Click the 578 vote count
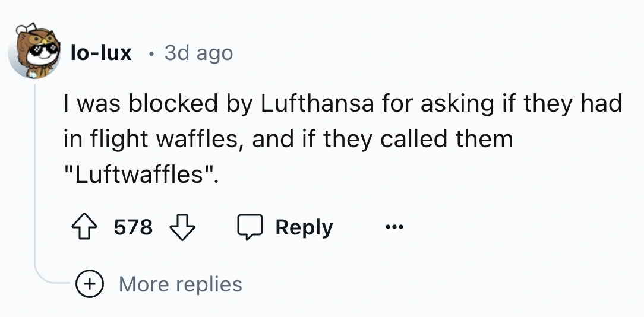This screenshot has width=644, height=317. point(133,227)
